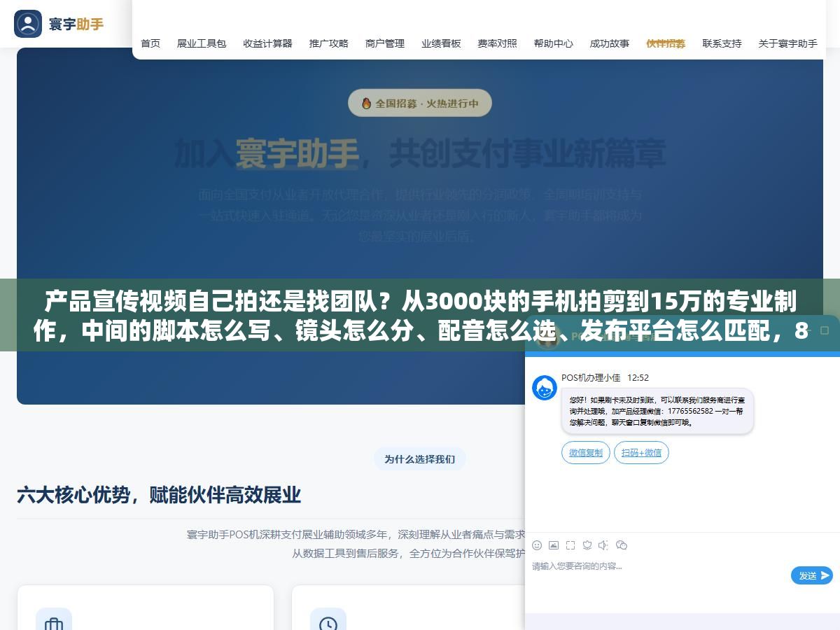Image resolution: width=840 pixels, height=630 pixels.
Task: Open 展业工具包 menu item
Action: coord(202,43)
